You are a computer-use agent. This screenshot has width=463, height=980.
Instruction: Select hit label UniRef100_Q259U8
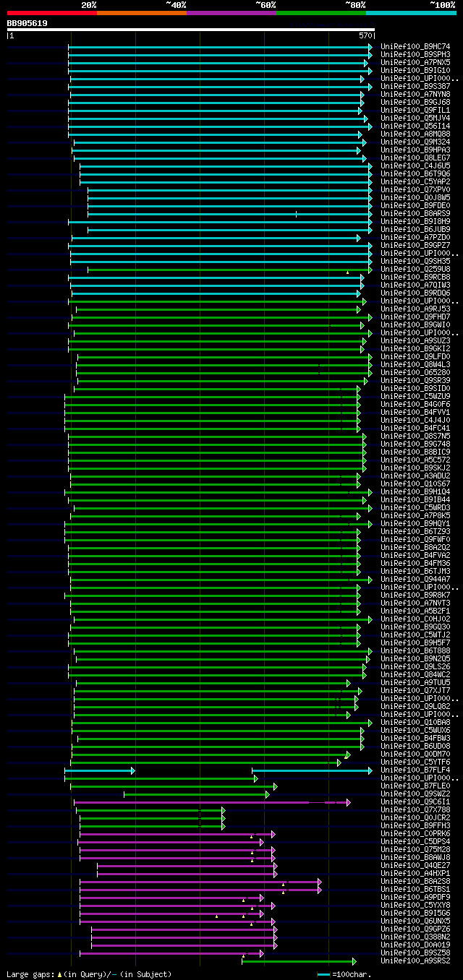click(x=415, y=270)
